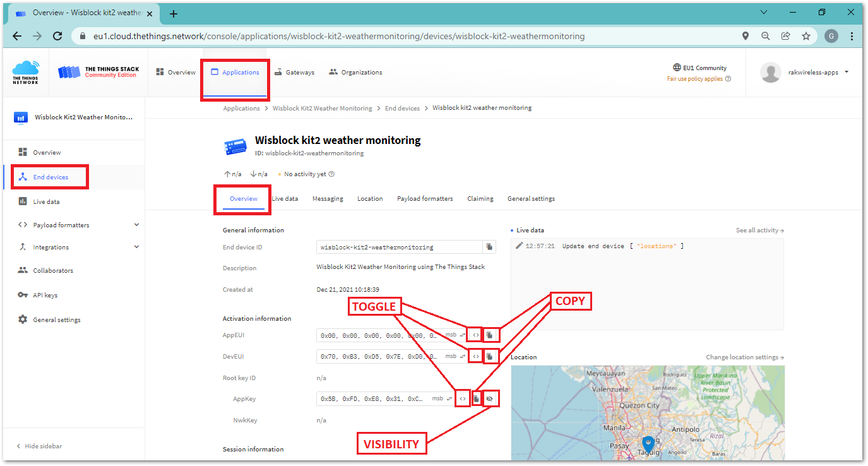Copy the AppEUI value to clipboard
868x466 pixels.
[x=489, y=335]
